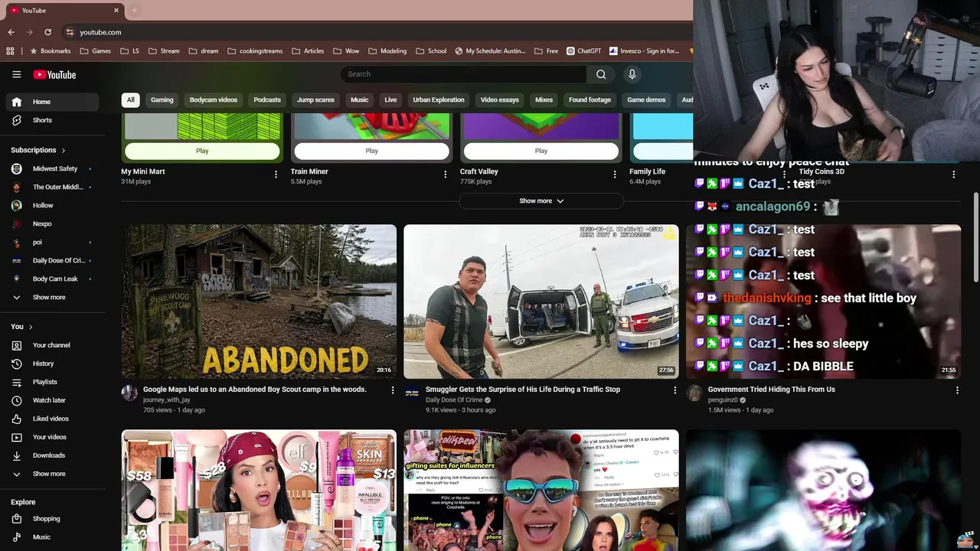This screenshot has width=980, height=551.
Task: Click the search magnifier button
Action: tap(601, 74)
